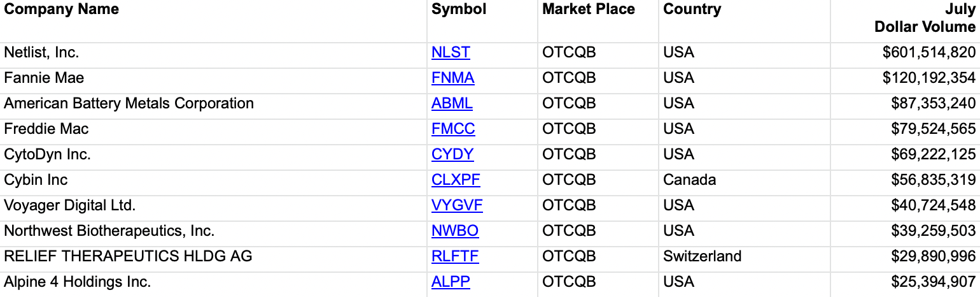The height and width of the screenshot is (297, 980).
Task: Select the Symbol column header
Action: (x=459, y=10)
